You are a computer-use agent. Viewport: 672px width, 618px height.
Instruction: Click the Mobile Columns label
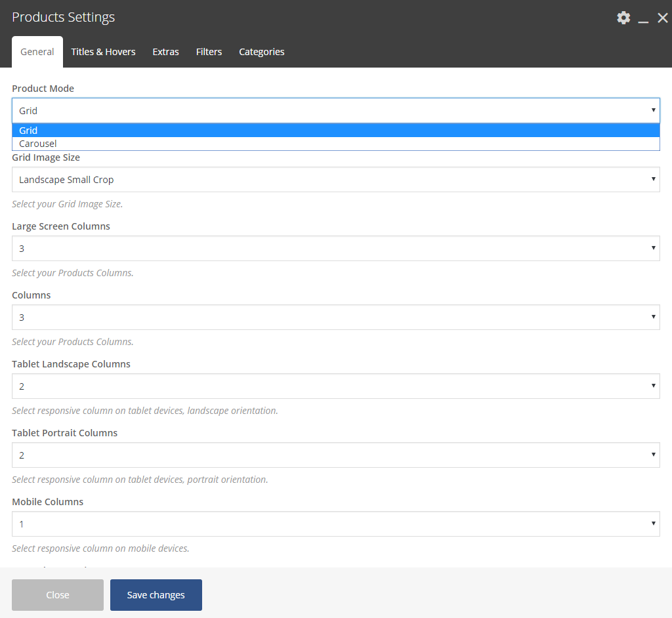click(47, 502)
